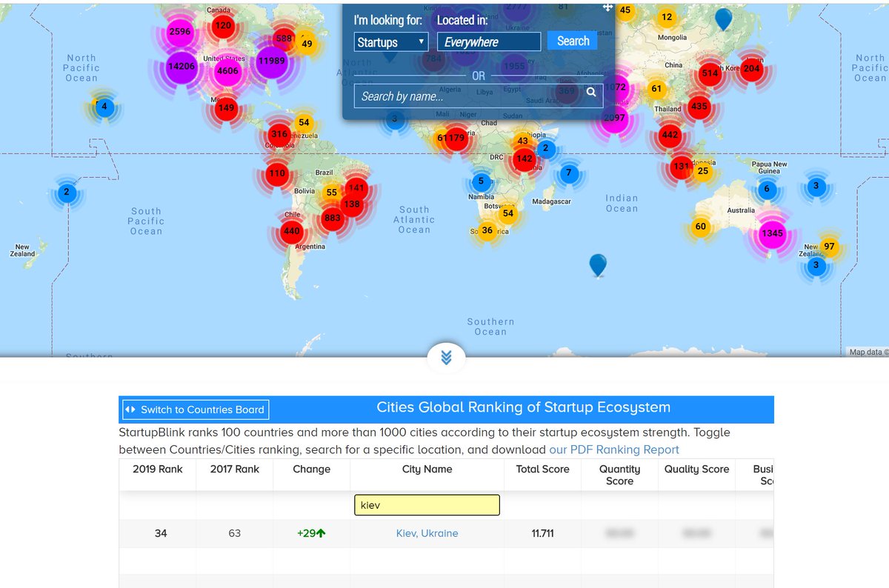Open the orange 36 cluster in South Africa

[487, 230]
